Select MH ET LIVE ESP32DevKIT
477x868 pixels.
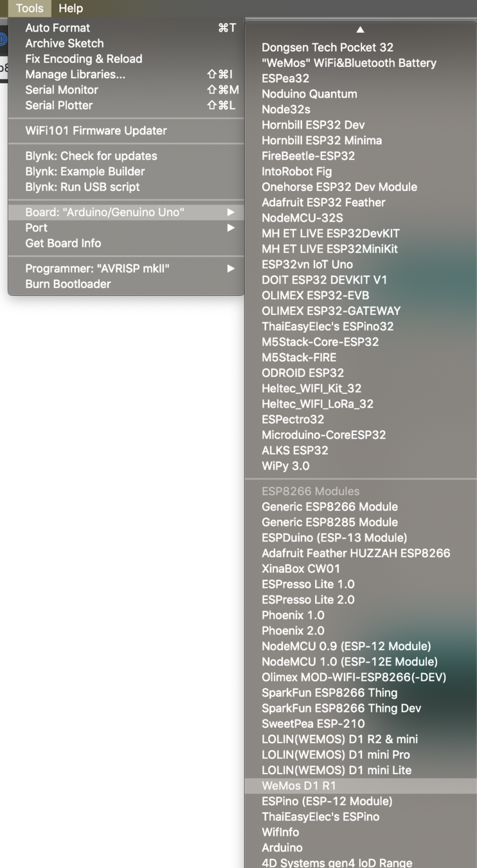click(x=361, y=233)
